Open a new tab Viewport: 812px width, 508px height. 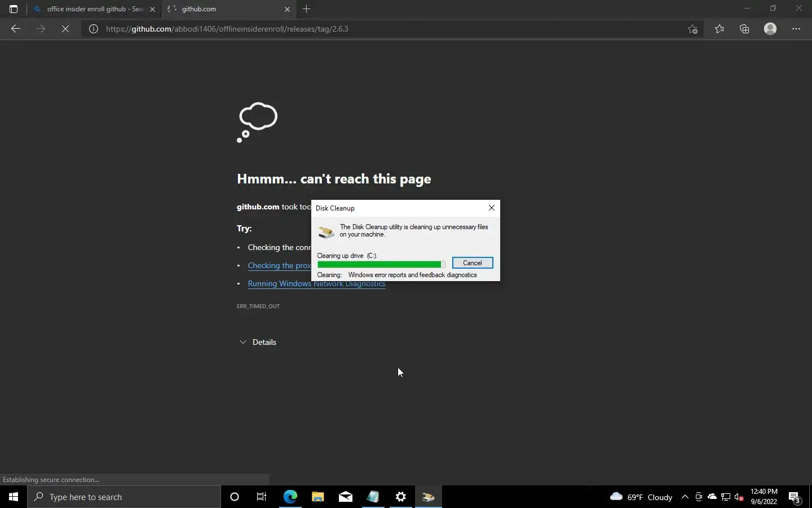307,9
